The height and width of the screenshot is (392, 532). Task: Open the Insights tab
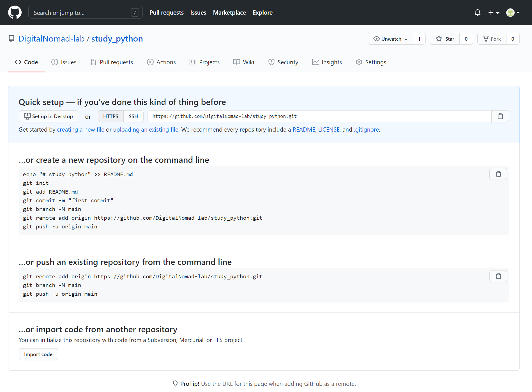(327, 62)
